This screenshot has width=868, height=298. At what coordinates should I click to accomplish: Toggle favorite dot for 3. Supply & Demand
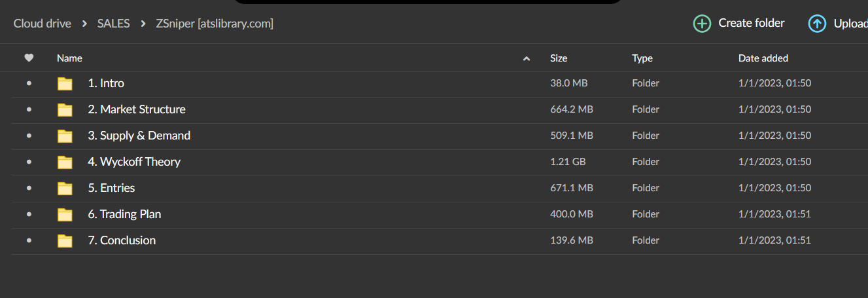29,136
